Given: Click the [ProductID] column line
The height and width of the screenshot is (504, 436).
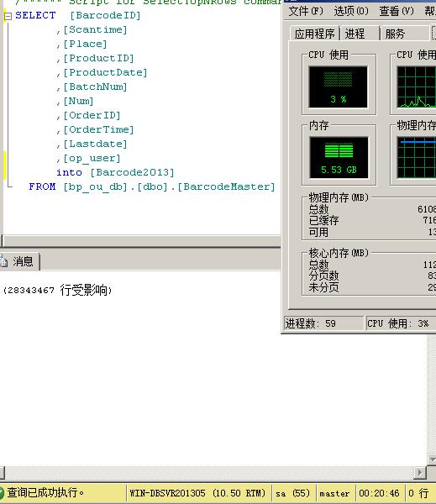Looking at the screenshot, I should coord(98,58).
